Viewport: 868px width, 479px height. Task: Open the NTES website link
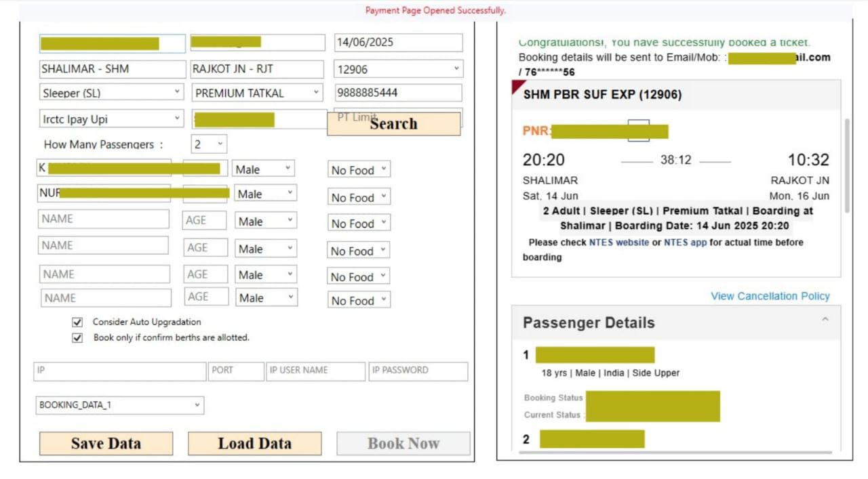[x=618, y=243]
